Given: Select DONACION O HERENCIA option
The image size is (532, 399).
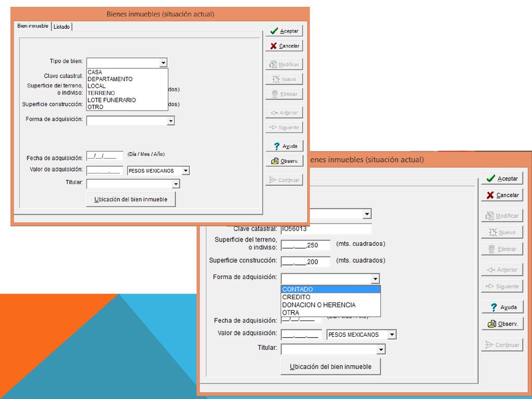Looking at the screenshot, I should click(331, 305).
